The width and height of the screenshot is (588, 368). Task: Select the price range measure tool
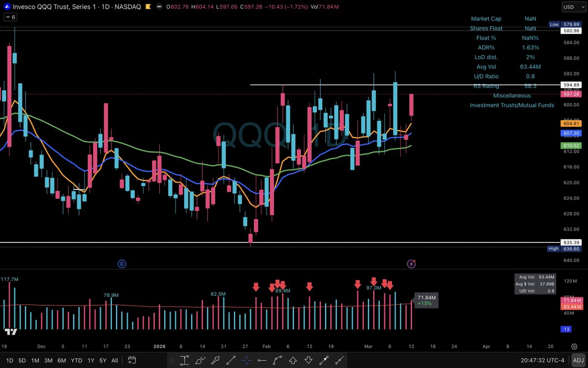185,360
